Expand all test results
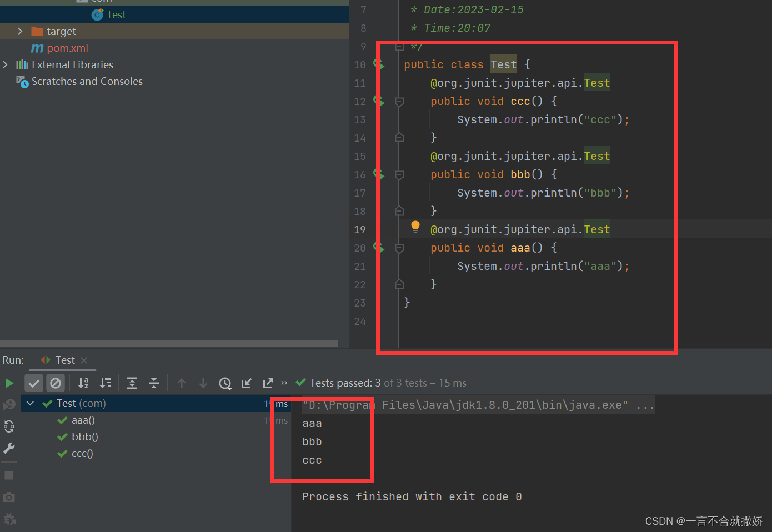772x532 pixels. (132, 383)
